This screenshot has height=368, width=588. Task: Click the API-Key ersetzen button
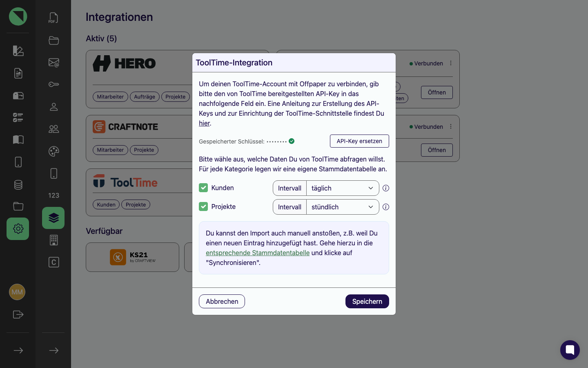[359, 141]
